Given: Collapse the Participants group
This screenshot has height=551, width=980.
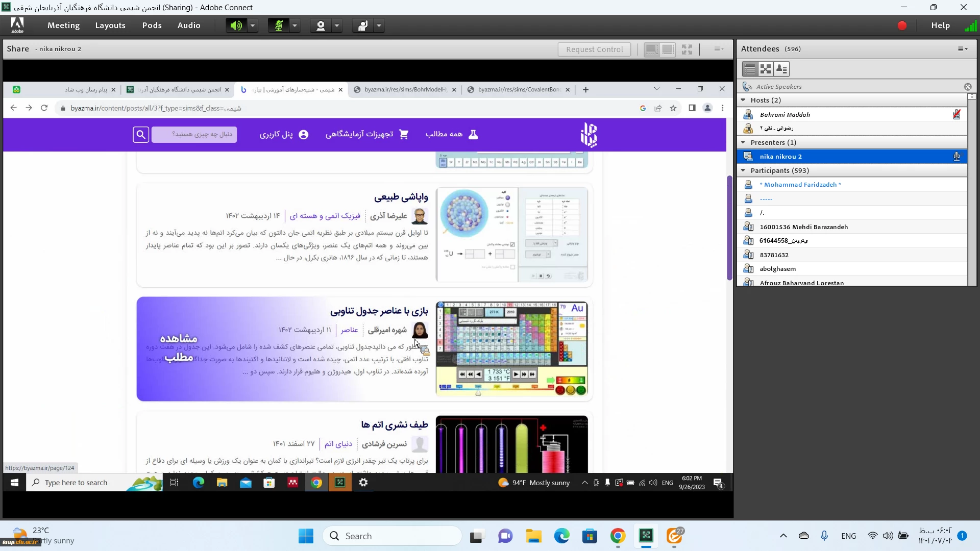Looking at the screenshot, I should coord(743,170).
